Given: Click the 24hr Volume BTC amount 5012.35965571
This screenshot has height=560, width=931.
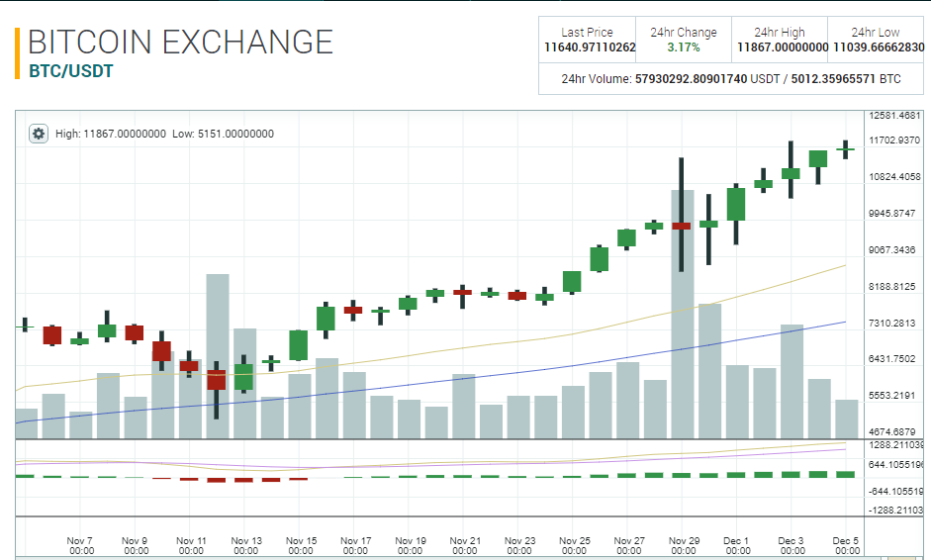Looking at the screenshot, I should [833, 79].
